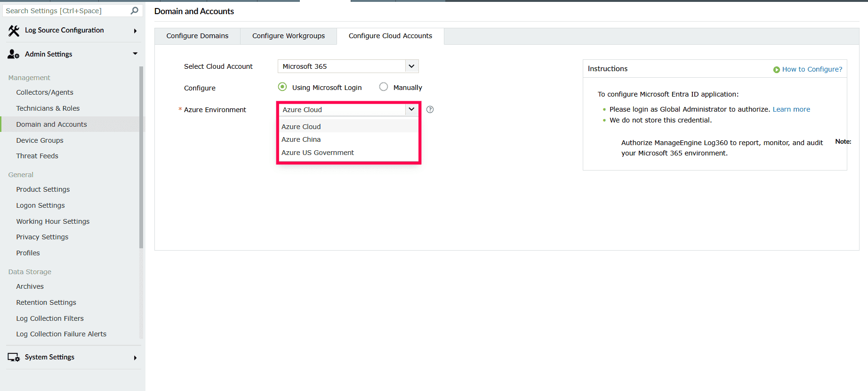Open Privacy Settings page
The width and height of the screenshot is (868, 391).
(42, 237)
